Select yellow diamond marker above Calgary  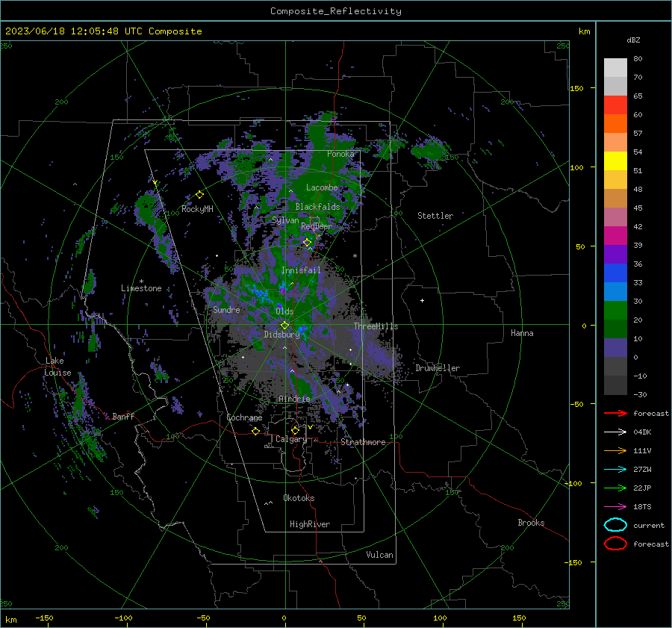[295, 430]
